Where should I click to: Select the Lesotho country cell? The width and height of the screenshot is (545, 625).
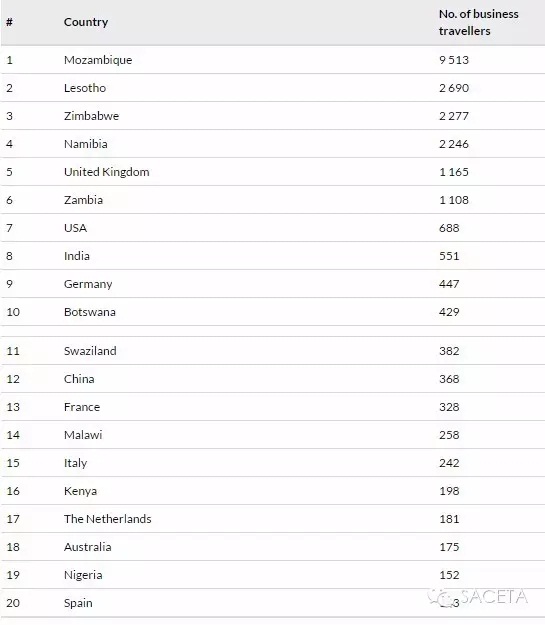pyautogui.click(x=85, y=88)
